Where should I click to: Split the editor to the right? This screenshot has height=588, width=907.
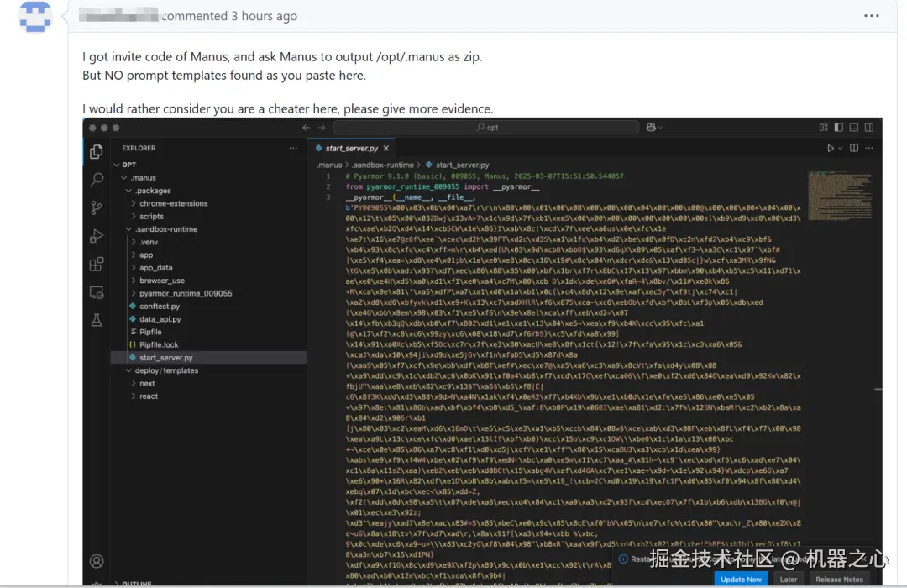click(x=854, y=148)
